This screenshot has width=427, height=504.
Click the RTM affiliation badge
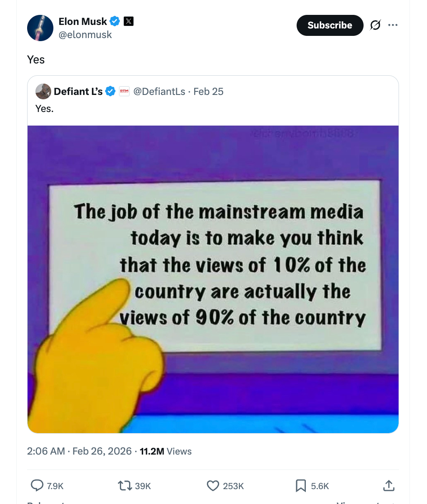click(124, 91)
